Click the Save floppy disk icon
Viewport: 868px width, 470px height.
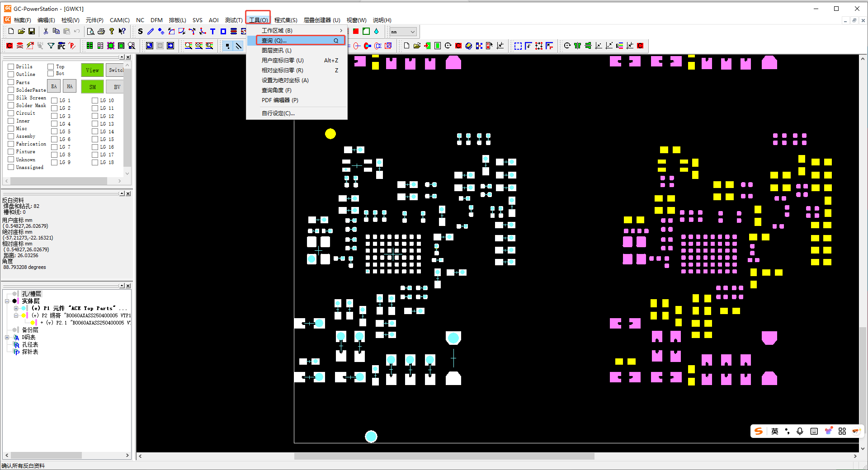coord(32,31)
